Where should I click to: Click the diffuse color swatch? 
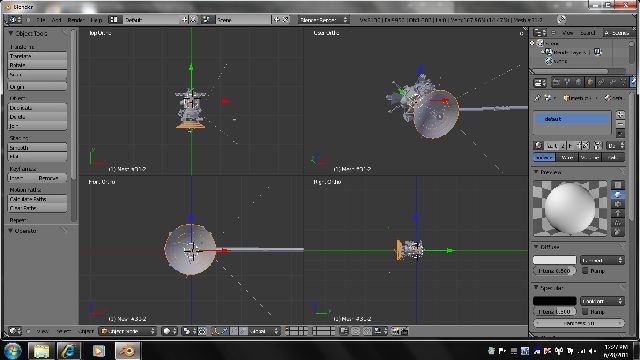(554, 260)
